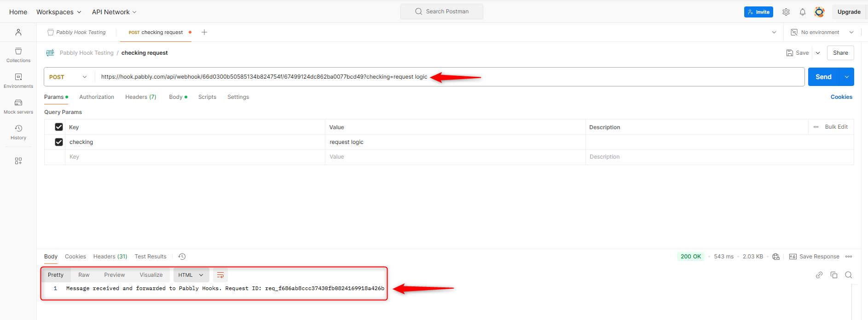Open the Headers (7) request tab
The height and width of the screenshot is (320, 868).
(141, 97)
